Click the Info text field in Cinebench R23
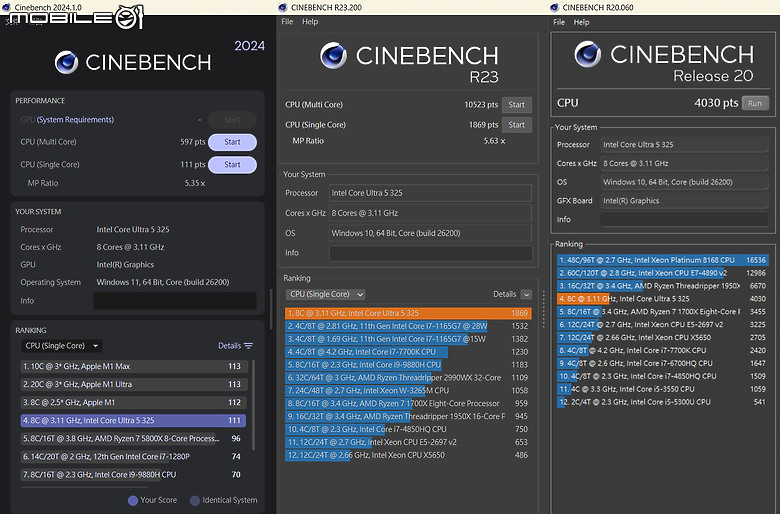The height and width of the screenshot is (514, 780). point(431,254)
